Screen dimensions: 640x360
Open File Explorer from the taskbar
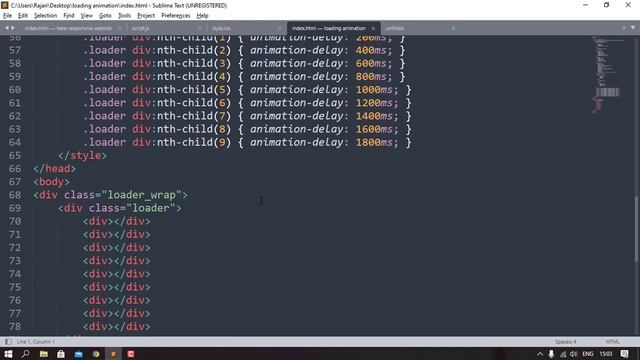(44, 354)
